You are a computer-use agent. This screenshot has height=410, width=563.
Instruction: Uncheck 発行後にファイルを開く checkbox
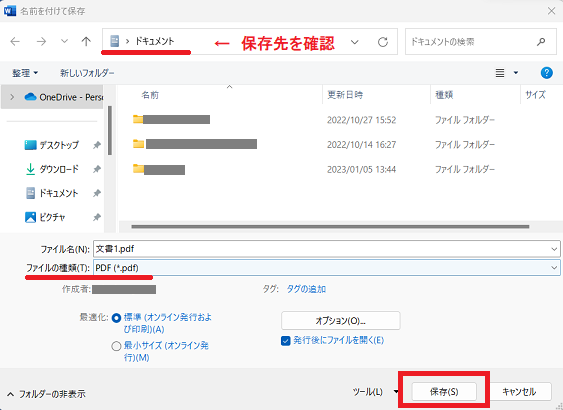(x=285, y=341)
